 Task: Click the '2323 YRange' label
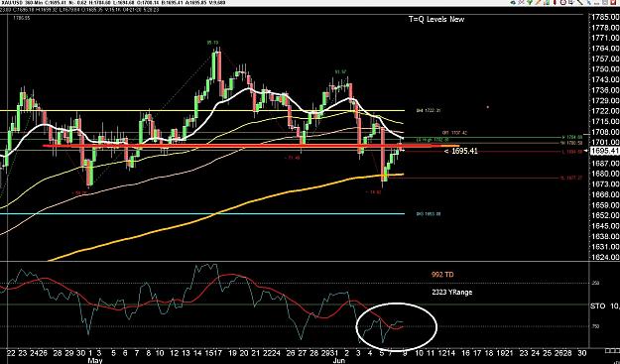pos(452,293)
